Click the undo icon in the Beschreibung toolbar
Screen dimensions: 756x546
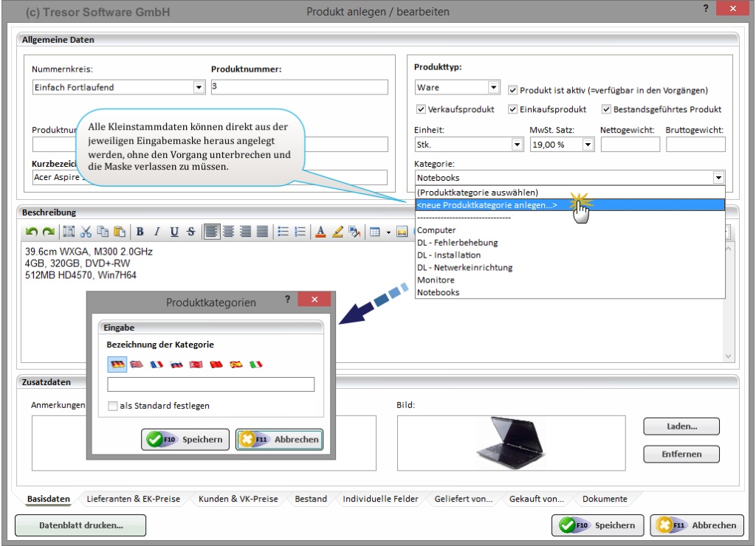(31, 232)
